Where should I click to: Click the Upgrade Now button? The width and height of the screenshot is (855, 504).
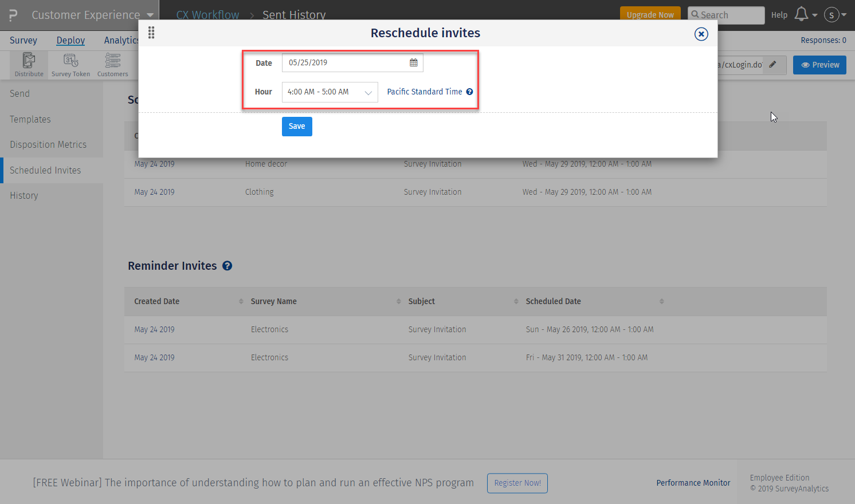(x=650, y=15)
